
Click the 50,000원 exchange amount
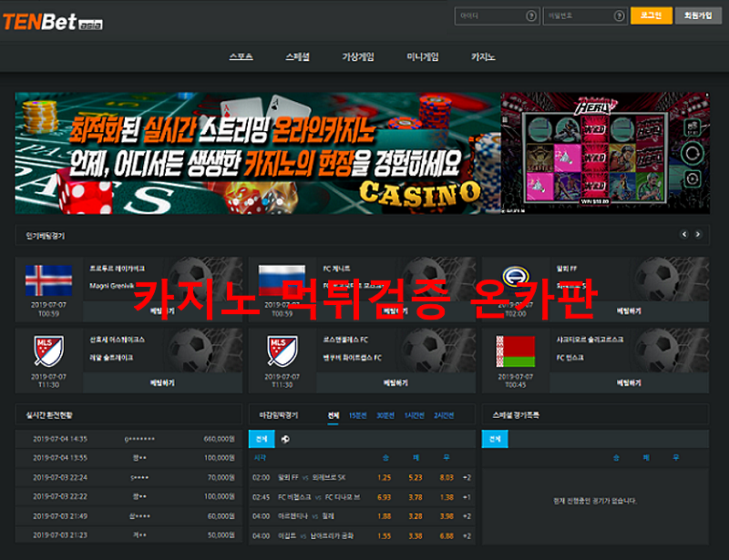click(221, 535)
